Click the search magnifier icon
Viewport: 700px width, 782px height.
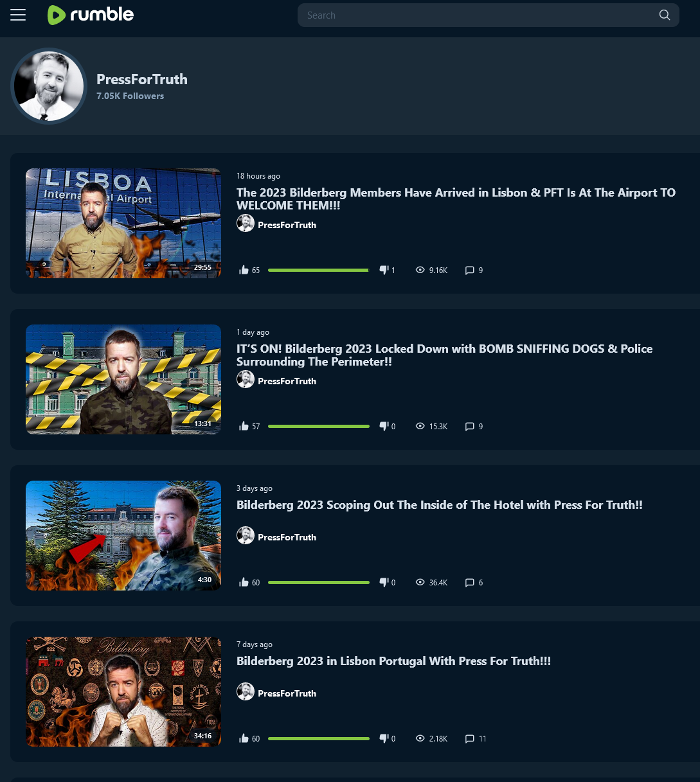coord(665,15)
